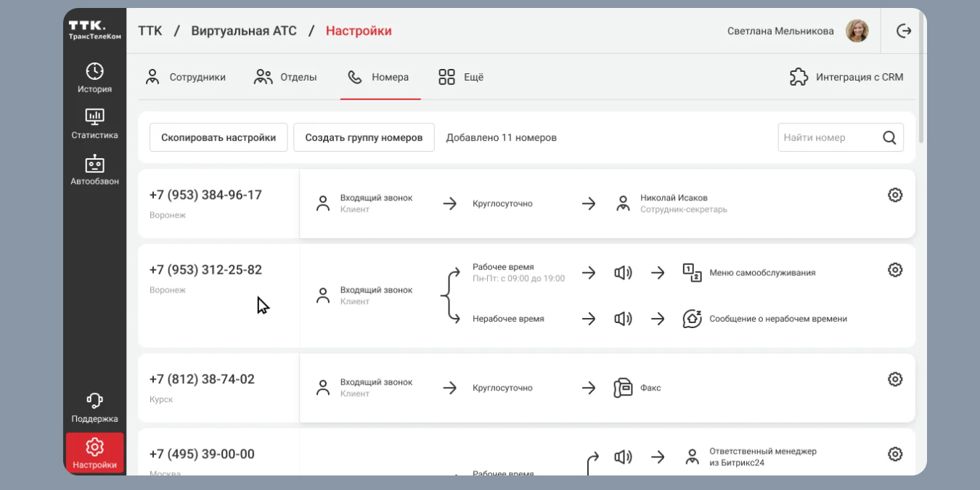Click the Николай Исаков employee icon

[x=623, y=204]
